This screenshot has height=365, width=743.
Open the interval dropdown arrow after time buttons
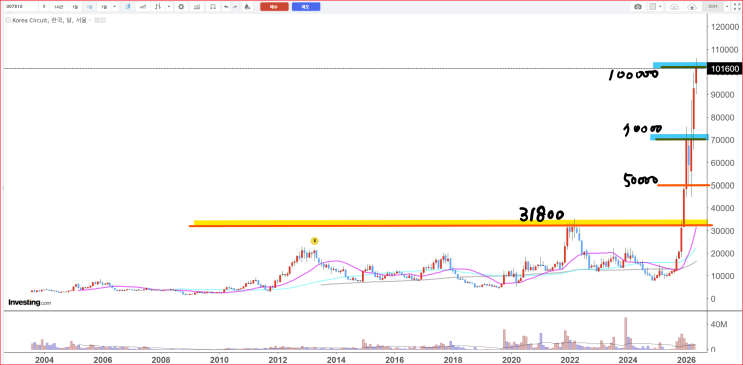[x=115, y=7]
